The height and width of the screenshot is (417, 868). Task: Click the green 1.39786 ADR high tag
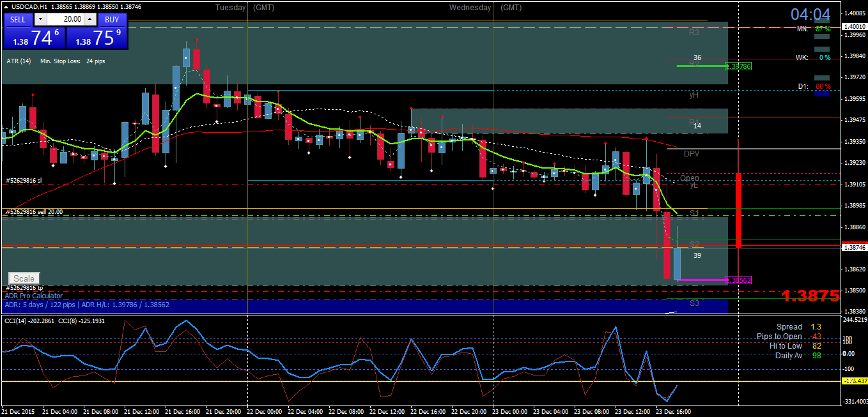coord(738,66)
